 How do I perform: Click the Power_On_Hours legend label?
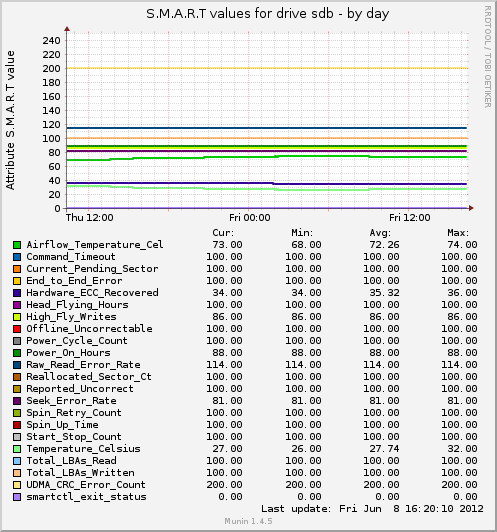pyautogui.click(x=69, y=353)
